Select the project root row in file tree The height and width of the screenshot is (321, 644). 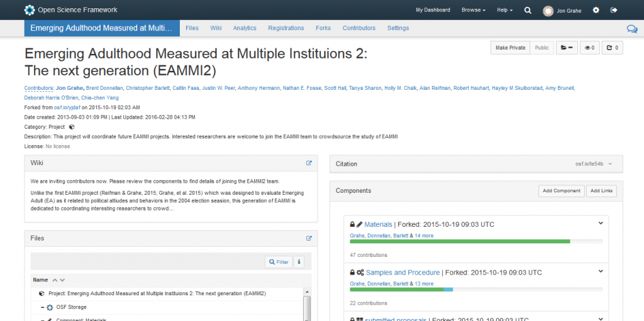point(167,293)
